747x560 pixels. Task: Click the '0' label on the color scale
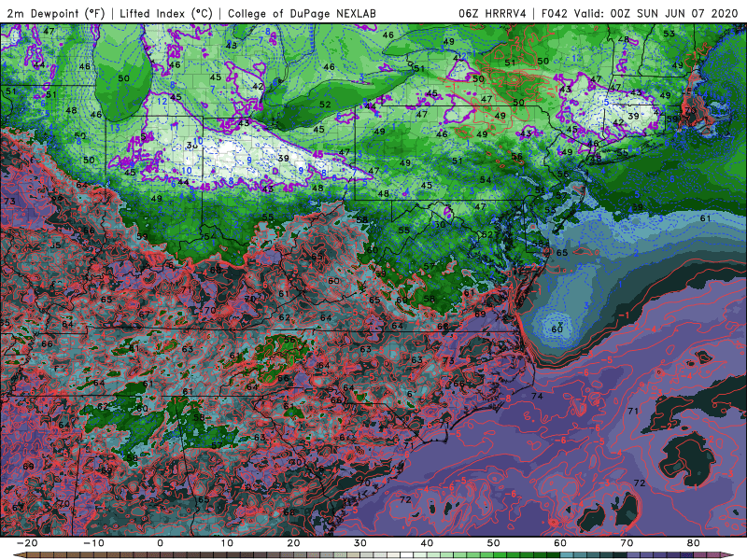point(160,543)
